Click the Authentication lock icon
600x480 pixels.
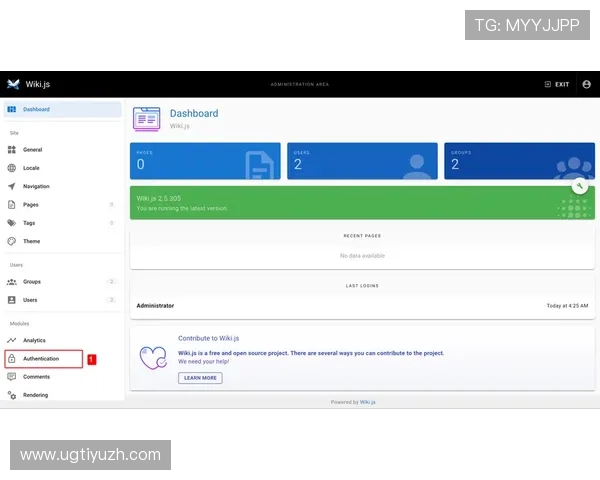point(12,358)
